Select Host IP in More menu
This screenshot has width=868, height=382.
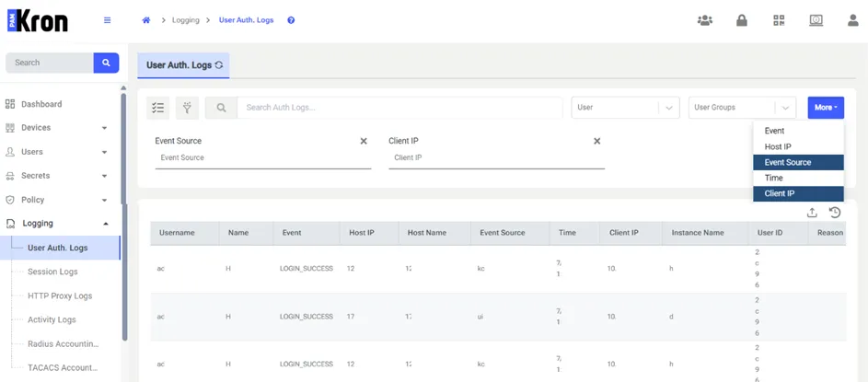798,146
